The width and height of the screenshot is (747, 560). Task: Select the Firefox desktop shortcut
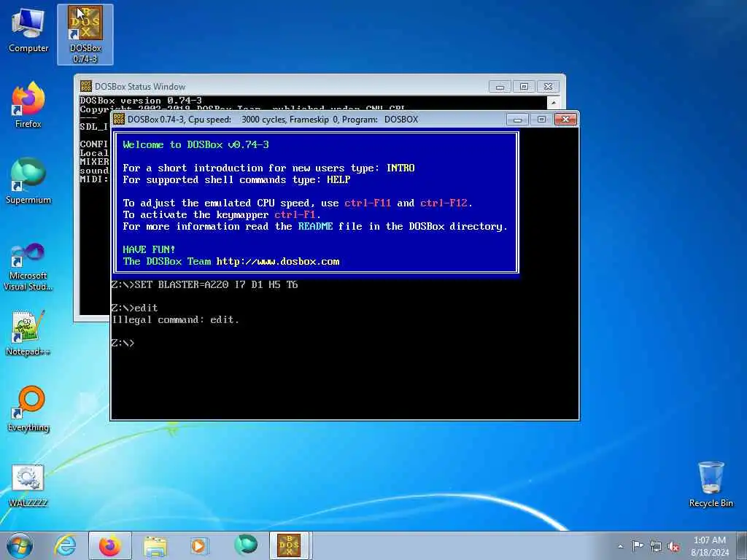pos(28,105)
